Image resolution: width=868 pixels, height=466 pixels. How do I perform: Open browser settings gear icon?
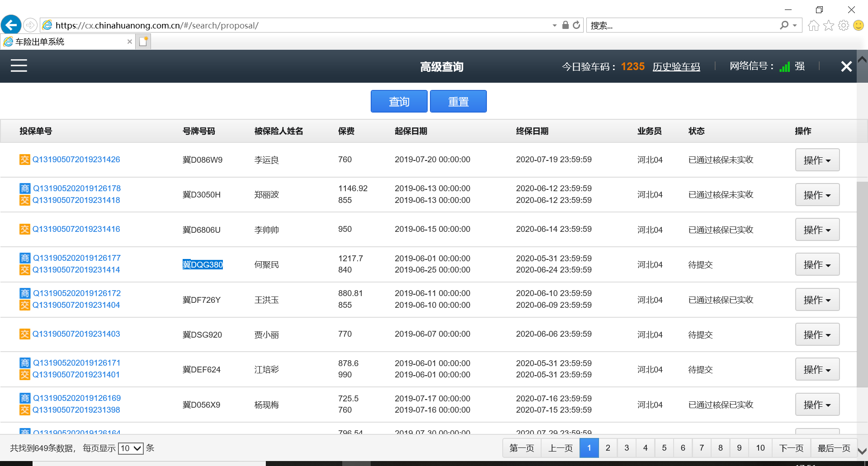pos(843,25)
